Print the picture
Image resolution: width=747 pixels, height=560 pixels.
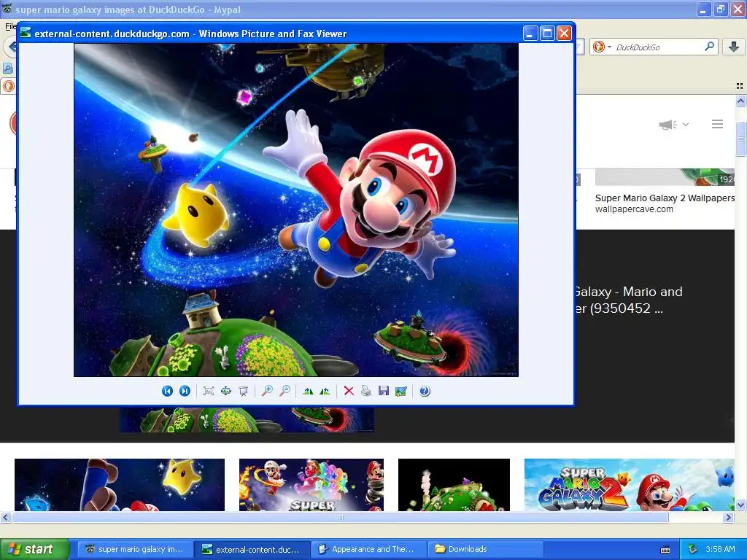pyautogui.click(x=366, y=391)
